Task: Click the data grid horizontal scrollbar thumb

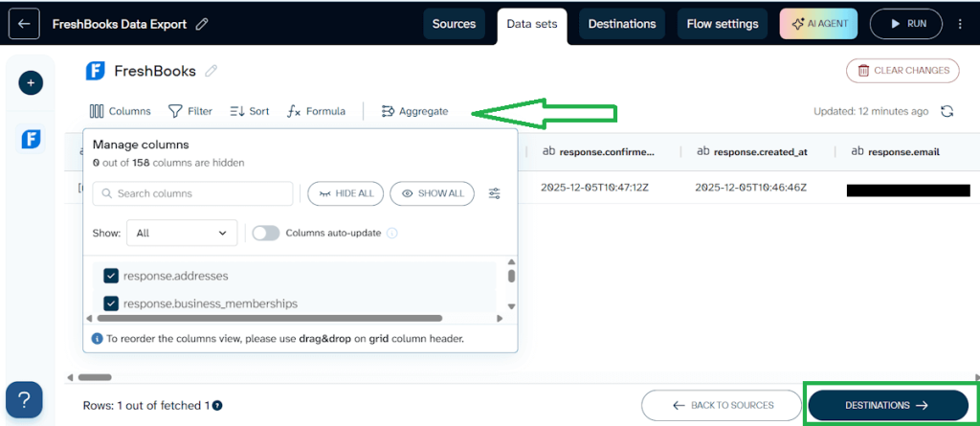Action: pos(95,377)
